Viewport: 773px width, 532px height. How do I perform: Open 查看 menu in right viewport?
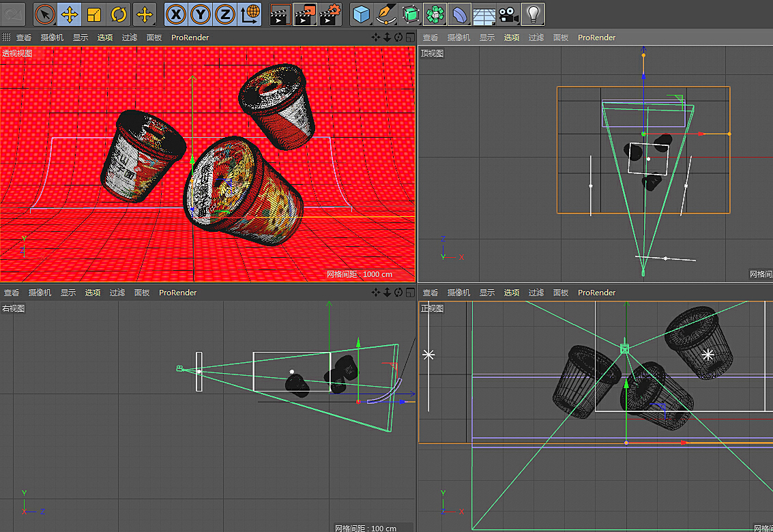click(x=12, y=293)
